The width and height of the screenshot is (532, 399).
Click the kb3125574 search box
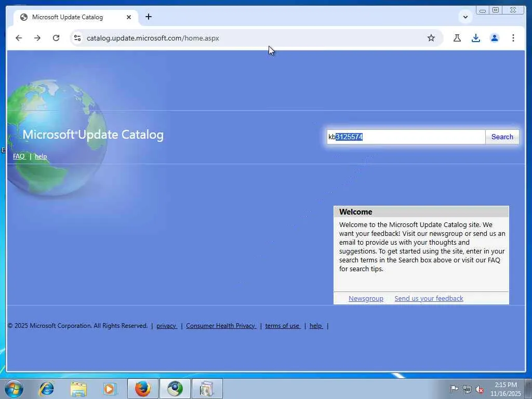pyautogui.click(x=406, y=137)
